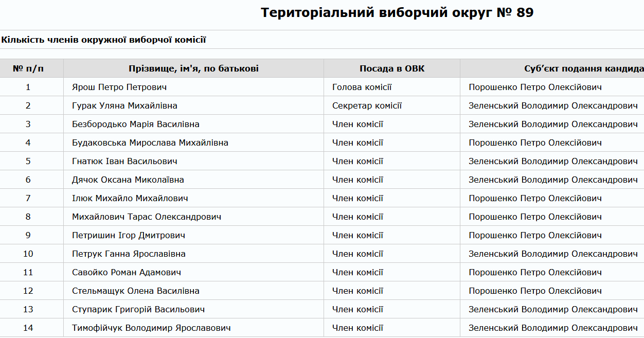Select the name Стельмащук Олена Василівна
The height and width of the screenshot is (338, 644).
click(x=136, y=291)
